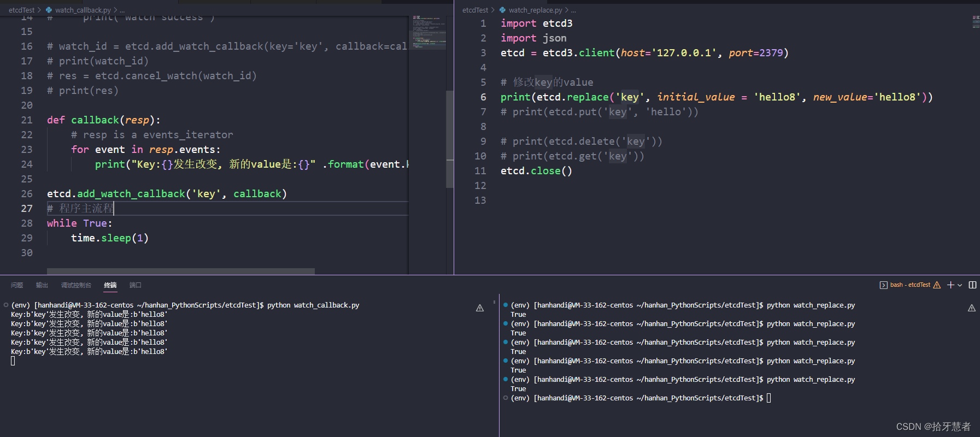Click Python file icon beside watch_replace.py

pyautogui.click(x=502, y=10)
